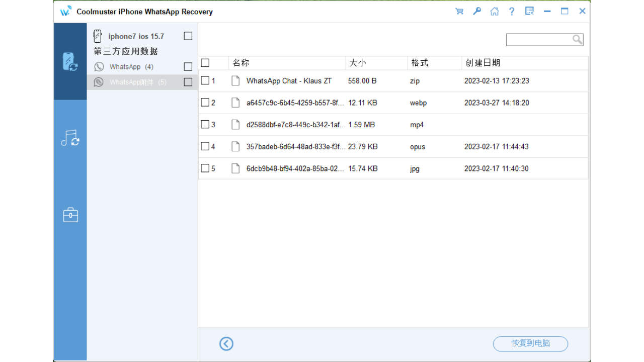
Task: Toggle the select-all checkbox in table header
Action: [x=205, y=62]
